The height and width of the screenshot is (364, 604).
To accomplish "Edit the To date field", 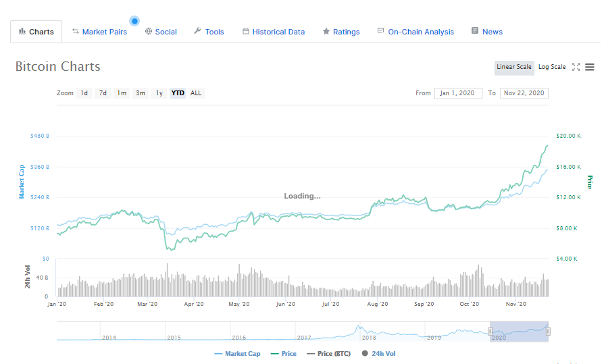I will 524,93.
